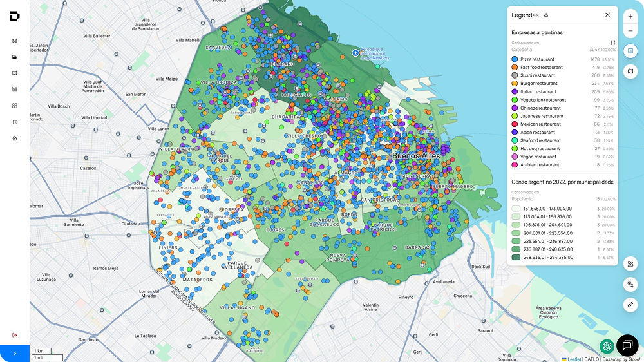Open the layers icon in left sidebar
Image resolution: width=644 pixels, height=362 pixels.
pyautogui.click(x=15, y=41)
